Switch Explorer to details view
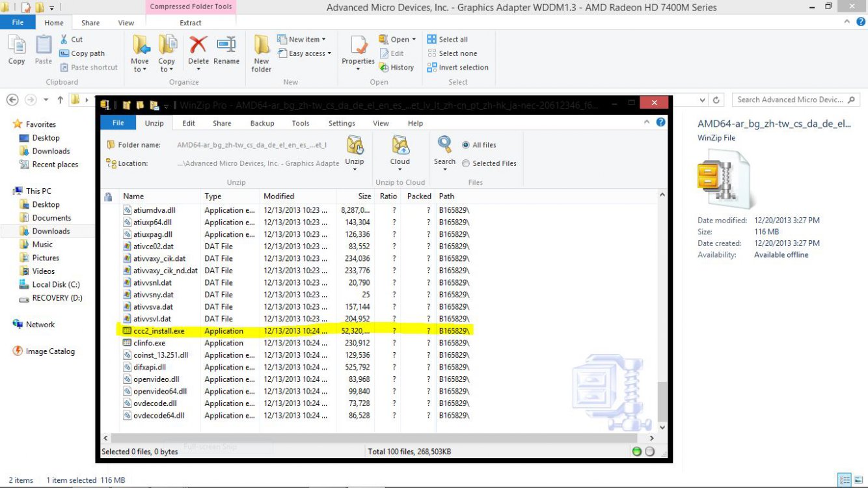 coord(843,480)
